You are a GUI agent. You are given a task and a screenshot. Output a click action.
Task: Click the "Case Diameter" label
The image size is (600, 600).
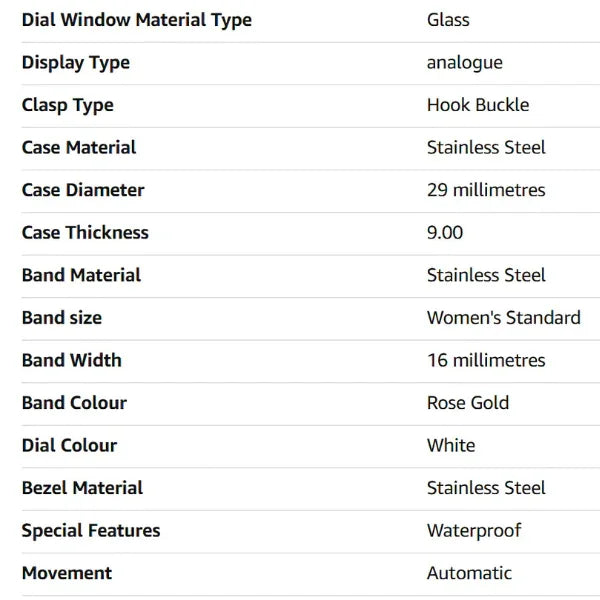click(83, 190)
